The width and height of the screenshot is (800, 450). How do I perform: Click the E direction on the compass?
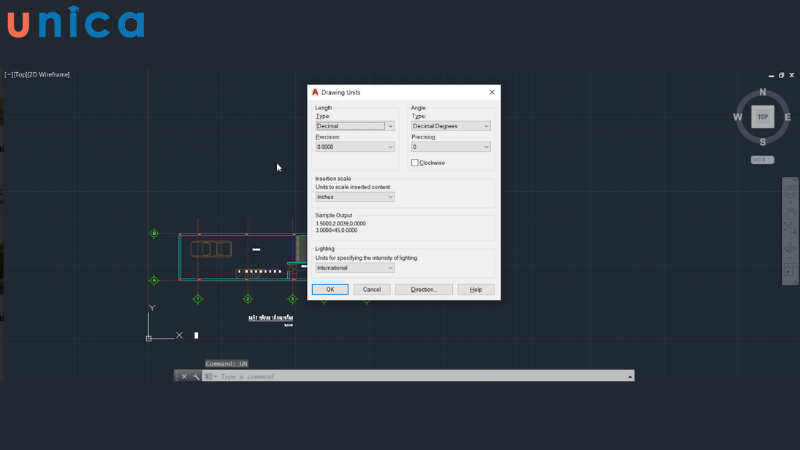click(788, 117)
